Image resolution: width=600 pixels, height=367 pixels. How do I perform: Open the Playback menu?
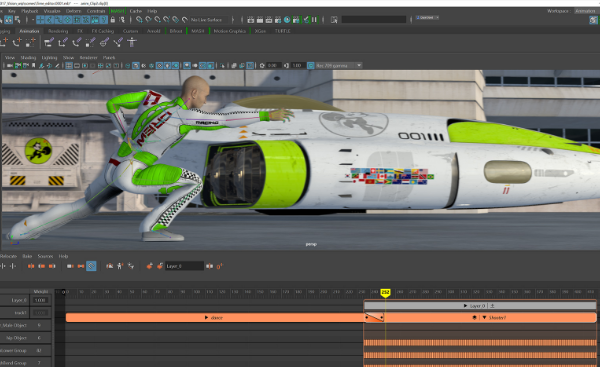(29, 11)
